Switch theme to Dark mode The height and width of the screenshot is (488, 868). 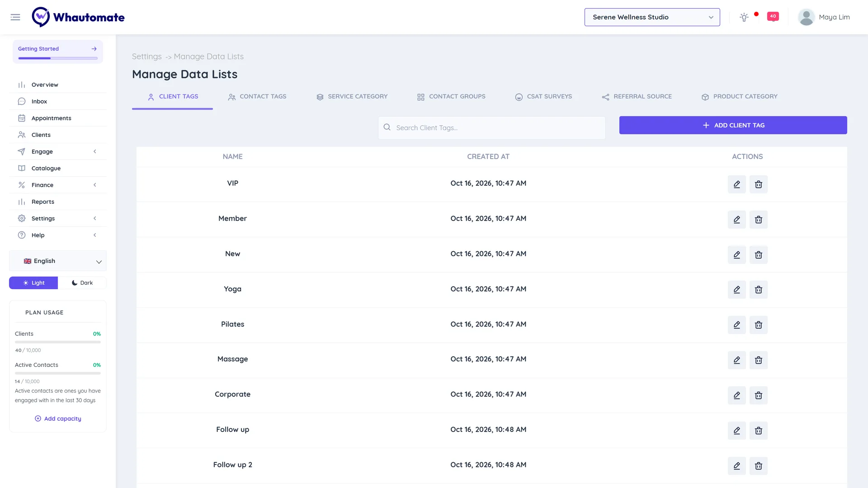[82, 283]
